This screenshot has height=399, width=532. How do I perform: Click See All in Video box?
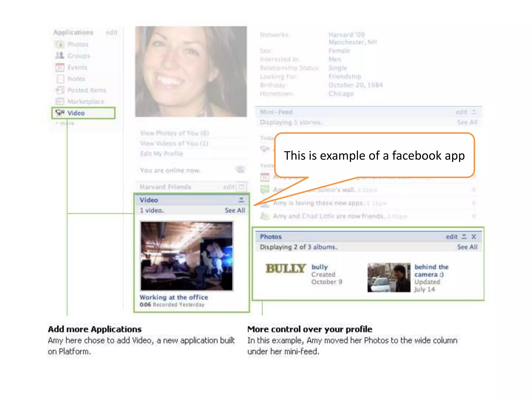tap(235, 210)
